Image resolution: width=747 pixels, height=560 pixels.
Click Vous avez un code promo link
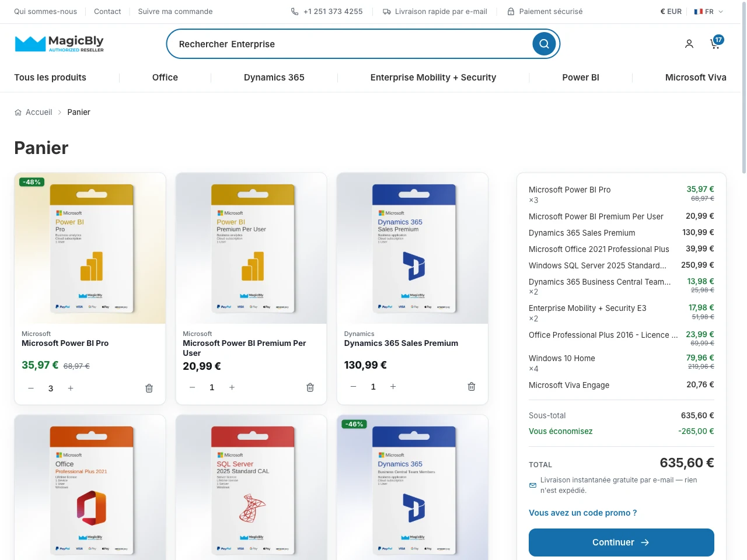[582, 513]
